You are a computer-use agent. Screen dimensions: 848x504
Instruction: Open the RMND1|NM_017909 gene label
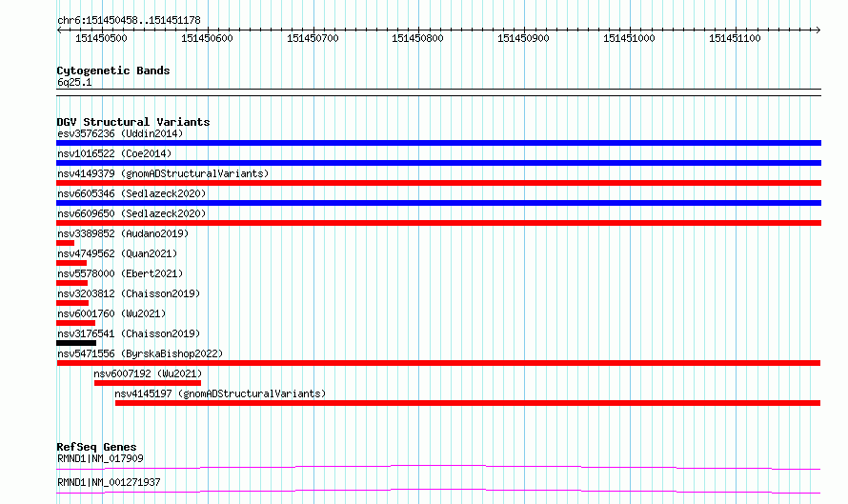point(100,458)
